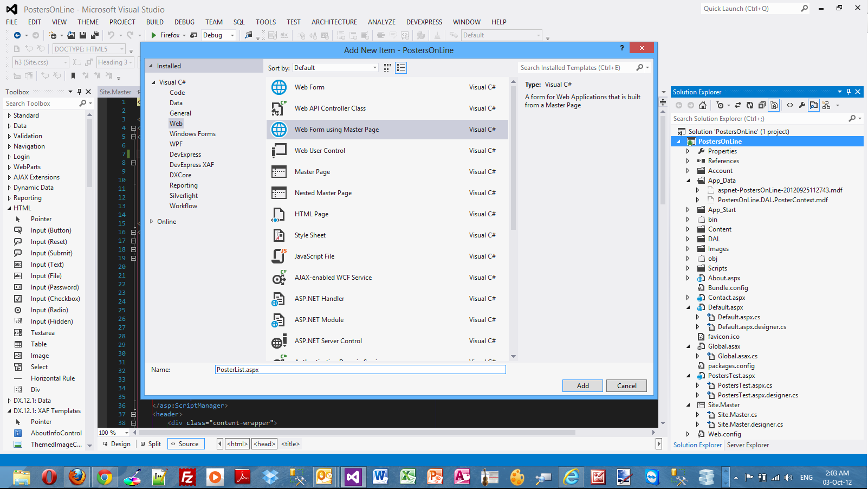Open the DEVEXPRESS menu

(424, 22)
